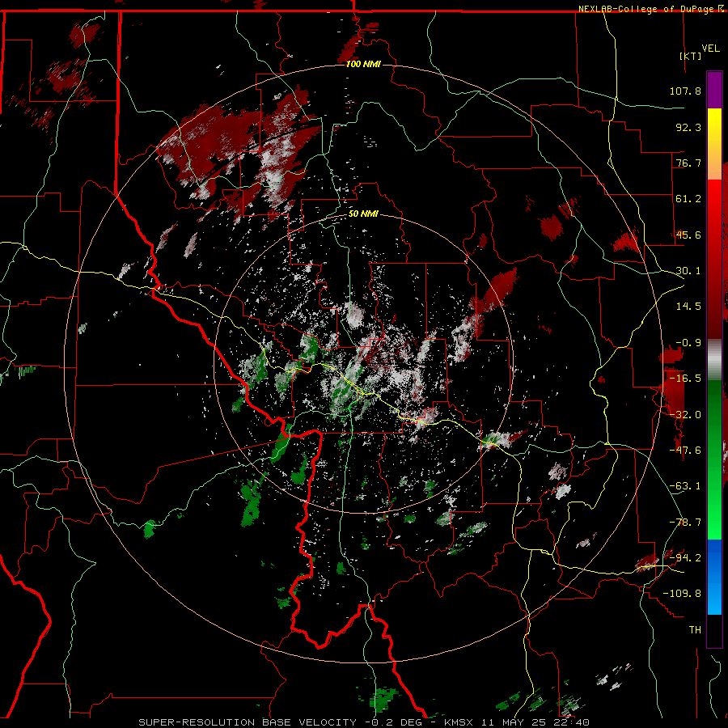This screenshot has width=728, height=728.
Task: Click the TH threshold label in legend
Action: pyautogui.click(x=695, y=630)
